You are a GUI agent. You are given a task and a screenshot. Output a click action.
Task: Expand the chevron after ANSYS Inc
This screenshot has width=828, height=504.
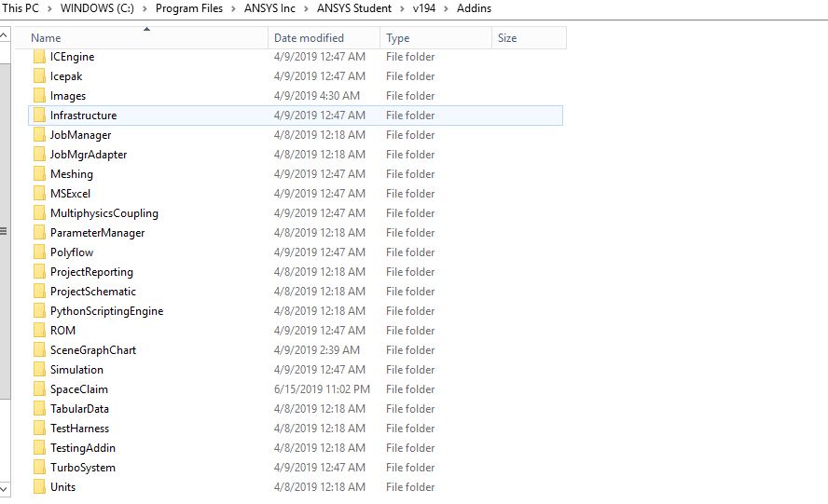pyautogui.click(x=306, y=9)
